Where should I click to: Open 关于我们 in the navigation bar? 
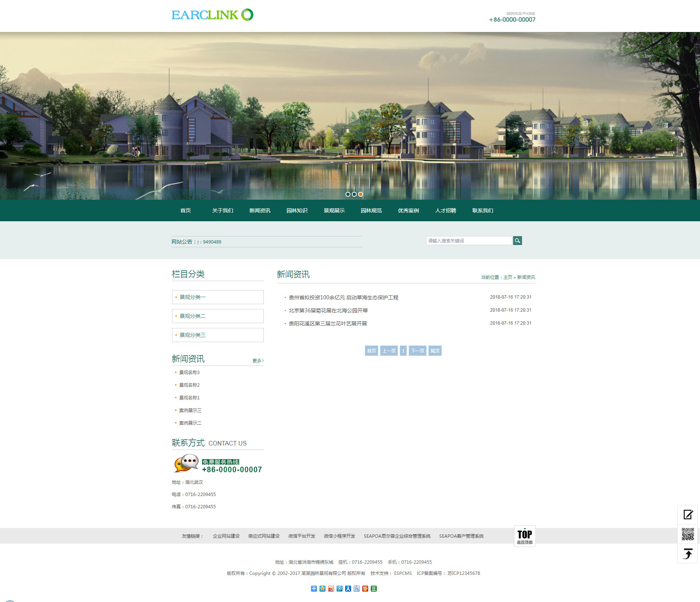[223, 210]
